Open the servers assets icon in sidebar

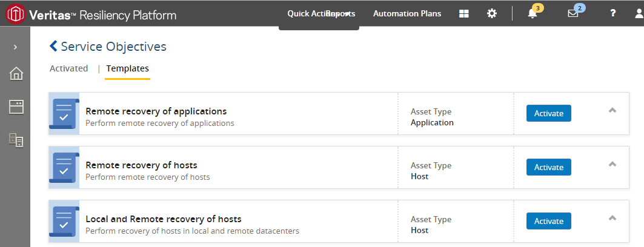[x=16, y=140]
